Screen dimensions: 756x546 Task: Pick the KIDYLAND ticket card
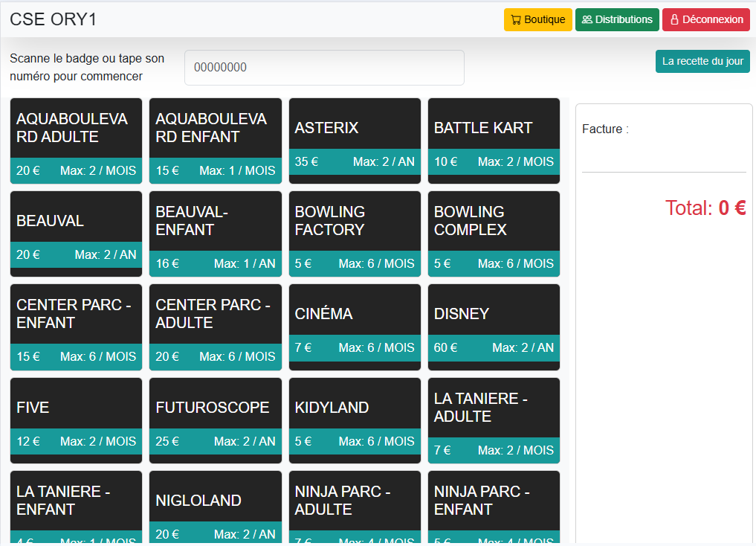pos(355,420)
